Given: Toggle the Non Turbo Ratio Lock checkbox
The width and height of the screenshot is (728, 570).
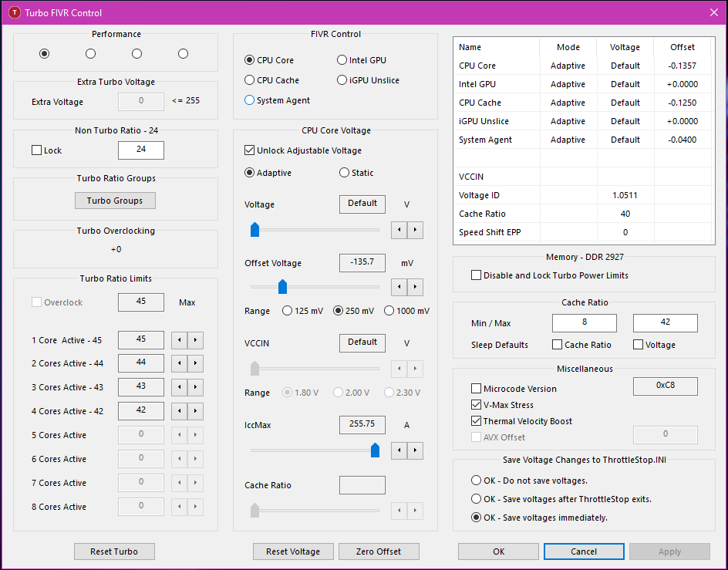Looking at the screenshot, I should pos(37,150).
